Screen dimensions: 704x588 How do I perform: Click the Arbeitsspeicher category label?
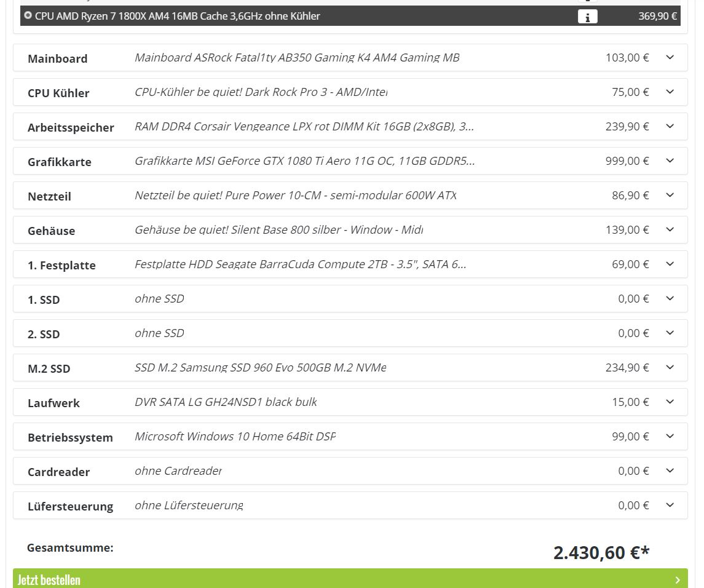pos(71,128)
